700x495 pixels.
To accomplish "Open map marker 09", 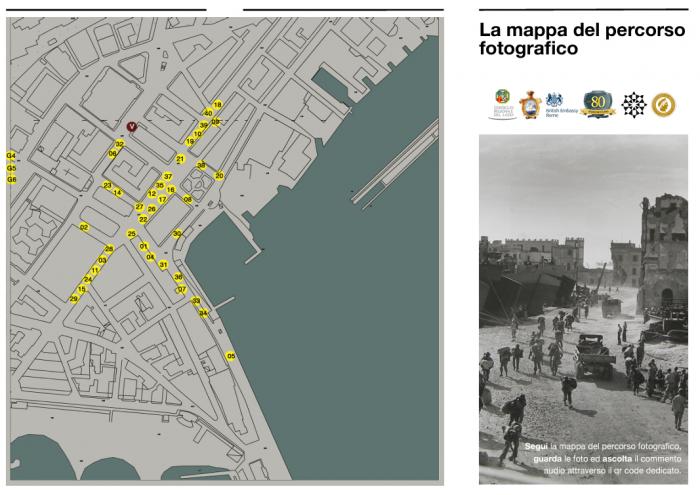I will (x=216, y=121).
